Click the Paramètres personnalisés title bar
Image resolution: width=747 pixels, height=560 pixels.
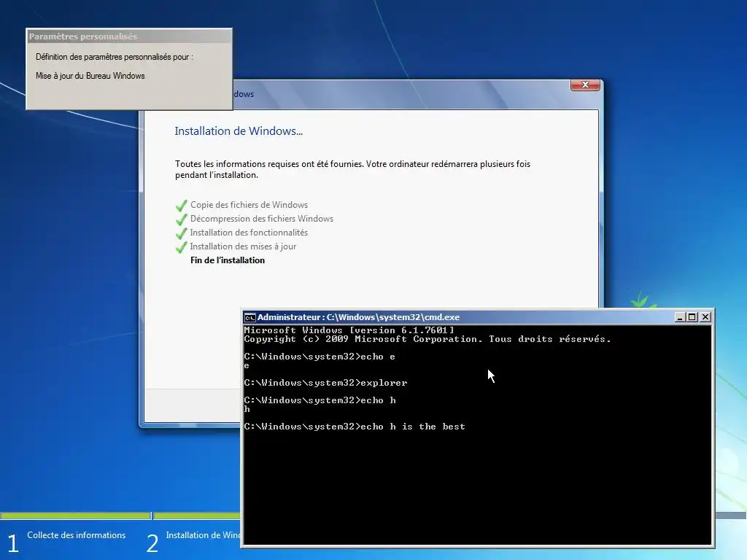(129, 36)
